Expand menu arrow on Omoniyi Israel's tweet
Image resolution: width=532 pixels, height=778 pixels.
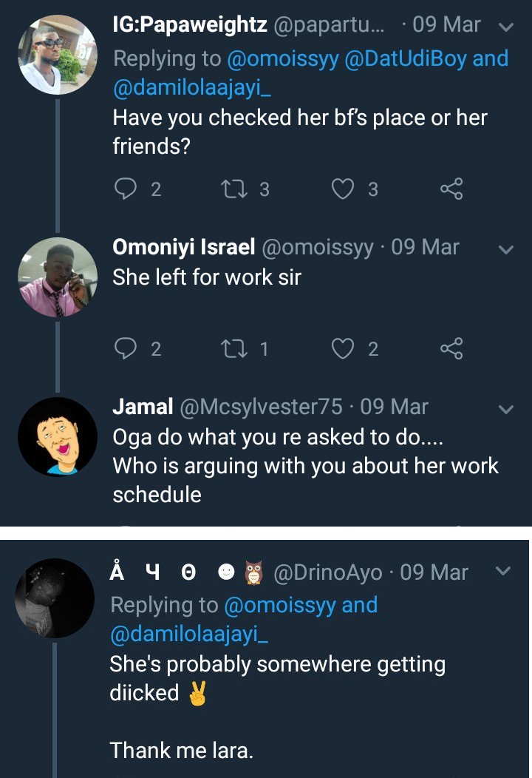tap(506, 249)
